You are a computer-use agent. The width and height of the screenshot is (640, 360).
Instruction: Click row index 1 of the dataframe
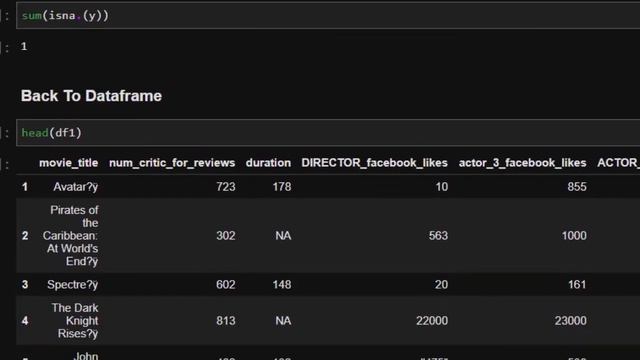tap(25, 187)
